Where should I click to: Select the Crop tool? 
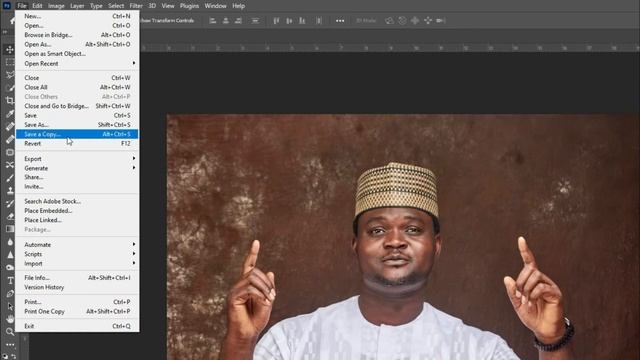pos(10,100)
